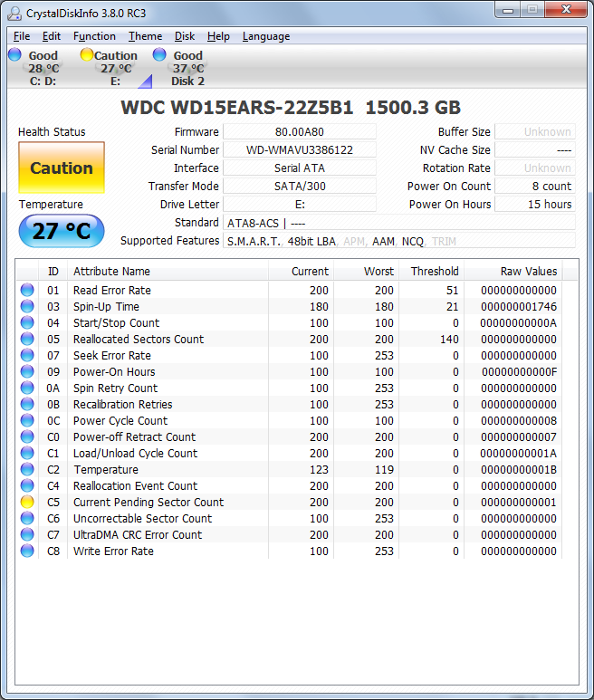Click the Worst column header
Screen dimensions: 594x700
tap(367, 272)
